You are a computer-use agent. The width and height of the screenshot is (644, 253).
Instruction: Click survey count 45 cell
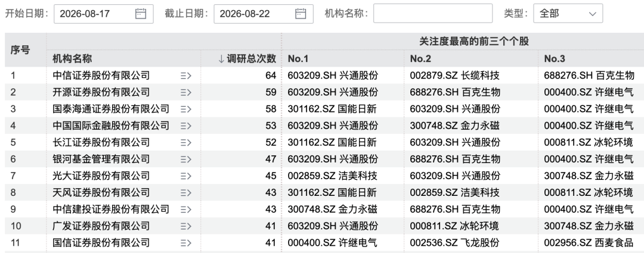[x=271, y=176]
